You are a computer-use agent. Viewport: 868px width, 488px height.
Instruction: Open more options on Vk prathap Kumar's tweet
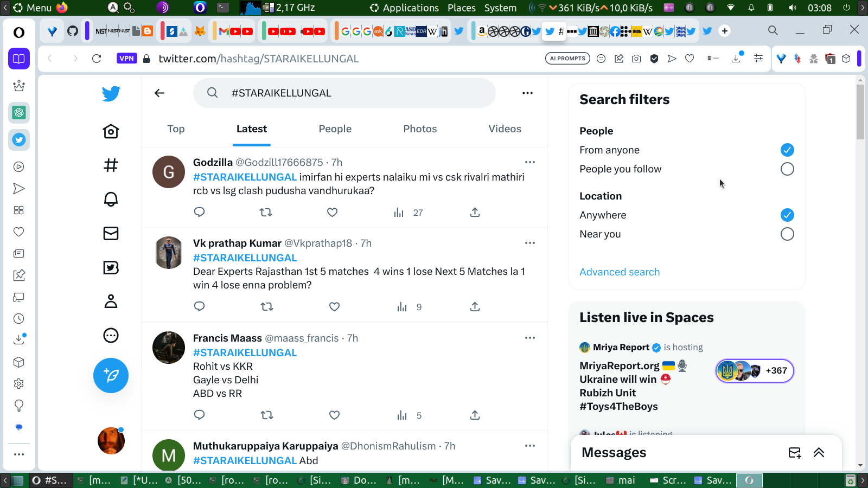pos(530,243)
